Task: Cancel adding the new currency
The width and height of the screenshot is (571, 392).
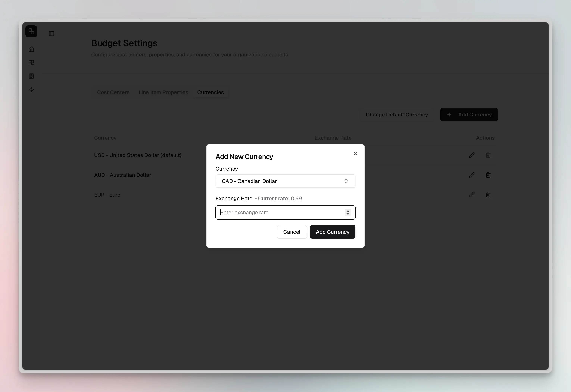Action: click(x=292, y=232)
